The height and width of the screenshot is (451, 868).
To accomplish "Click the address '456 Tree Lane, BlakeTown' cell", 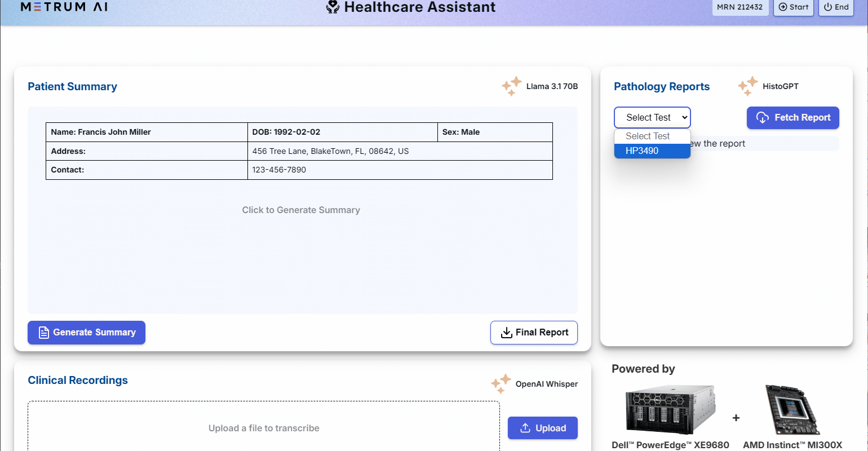I will 400,151.
